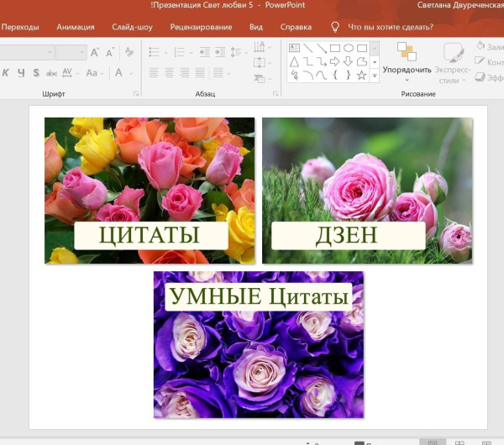
Task: Click the shapes gallery scroll down arrow
Action: pos(375,62)
